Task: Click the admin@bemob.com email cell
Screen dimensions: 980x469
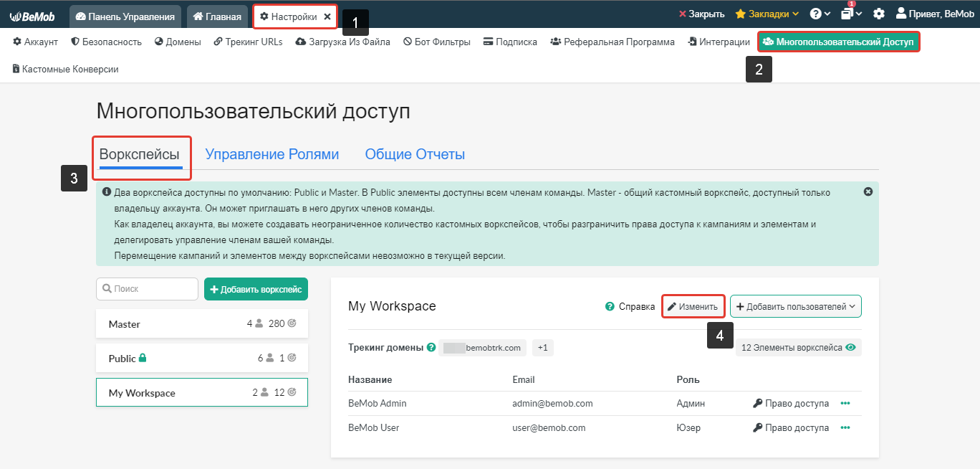Action: tap(552, 404)
